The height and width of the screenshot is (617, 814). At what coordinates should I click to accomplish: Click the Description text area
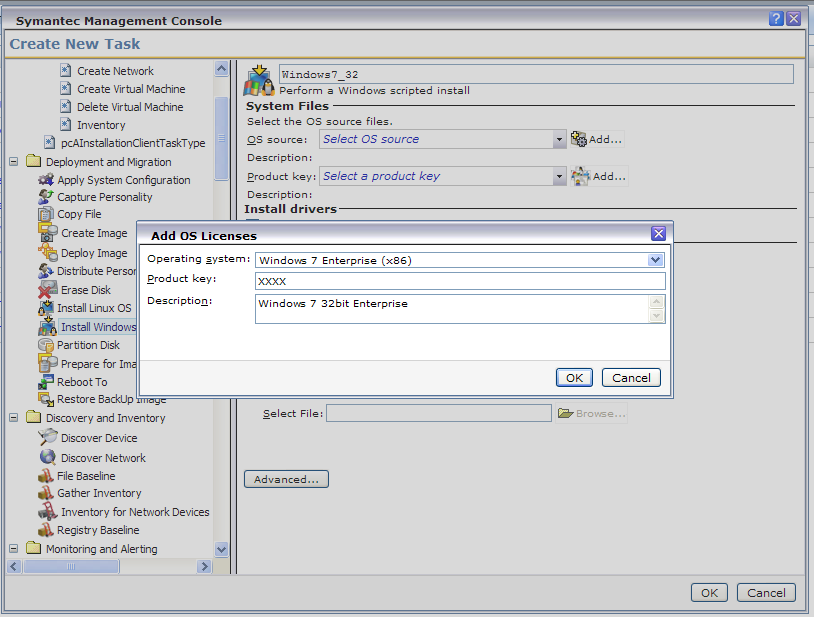coord(452,309)
